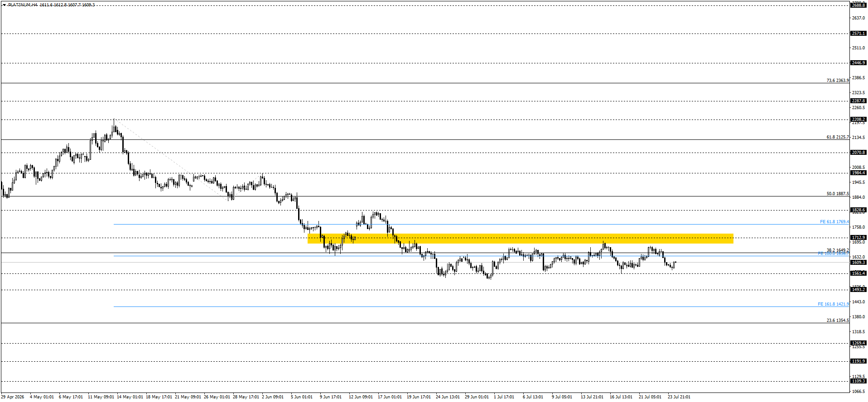Screen dimensions: 868x402
Task: Click the FE 61.8 1769.4 expansion label
Action: [x=834, y=222]
